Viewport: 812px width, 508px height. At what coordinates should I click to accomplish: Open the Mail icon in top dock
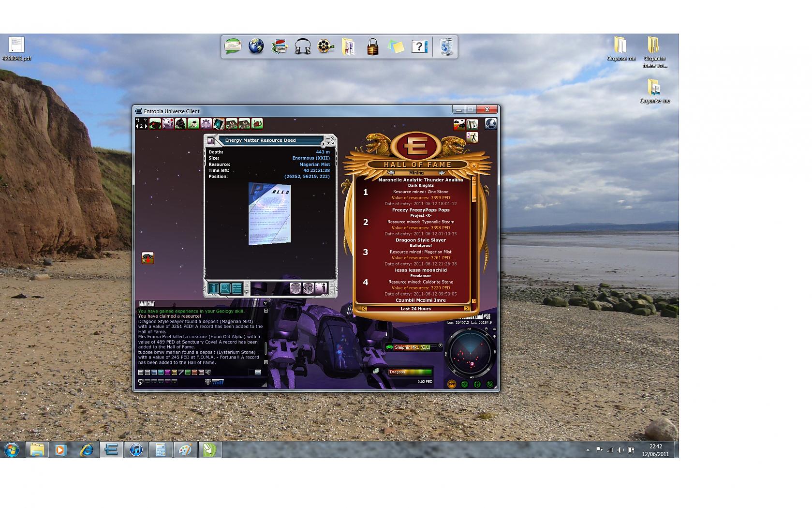(233, 47)
